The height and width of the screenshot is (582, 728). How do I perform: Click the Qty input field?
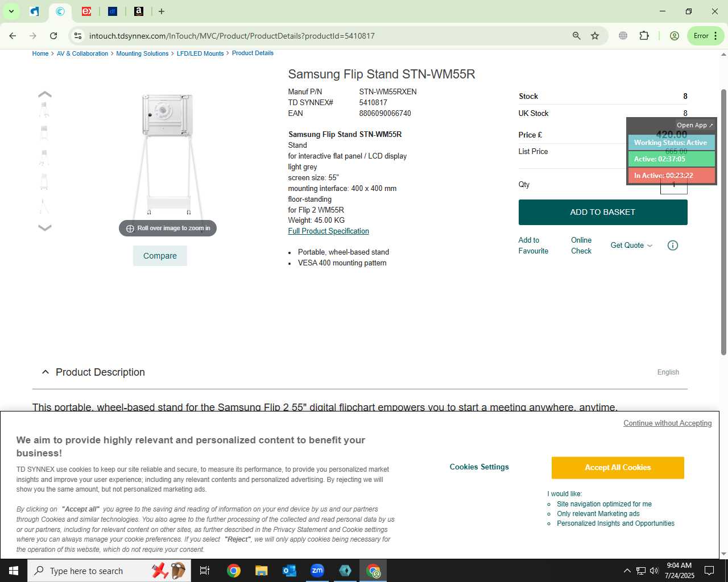click(674, 185)
